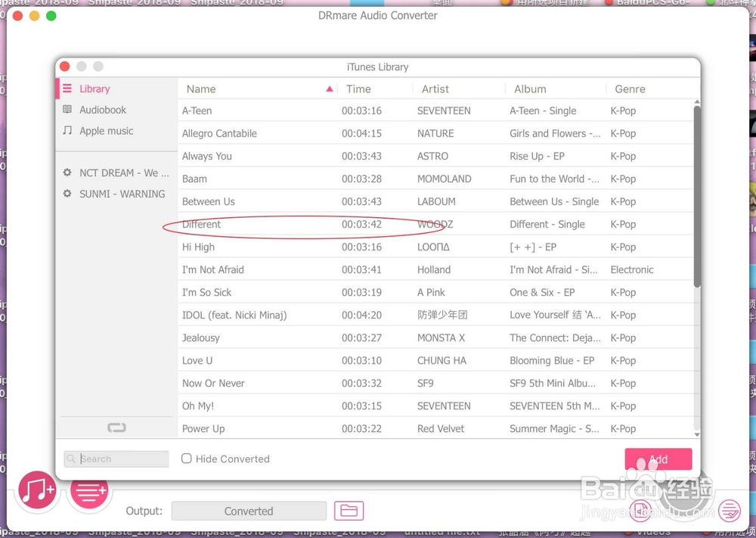The image size is (756, 538).
Task: Sort by the Album column header
Action: point(531,89)
